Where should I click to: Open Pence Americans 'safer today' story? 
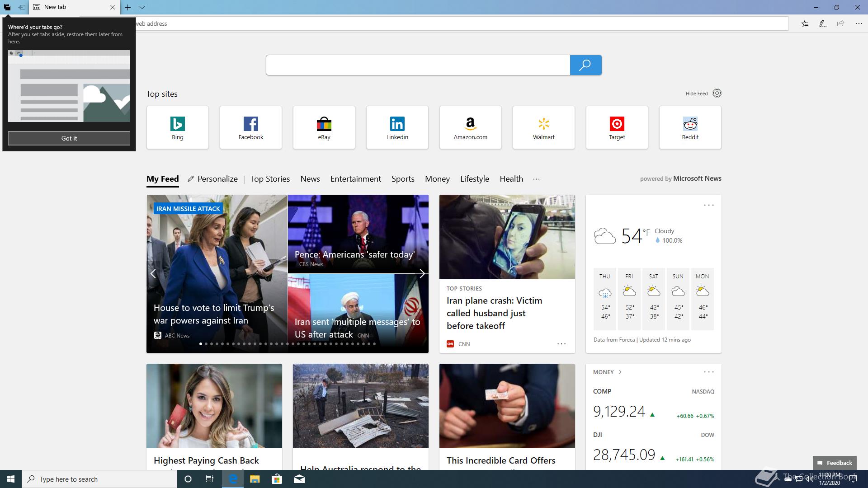[354, 254]
